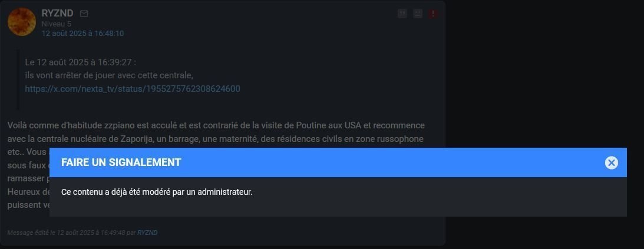Open the x.com nexta_tv status link
The width and height of the screenshot is (644, 249).
[x=133, y=89]
